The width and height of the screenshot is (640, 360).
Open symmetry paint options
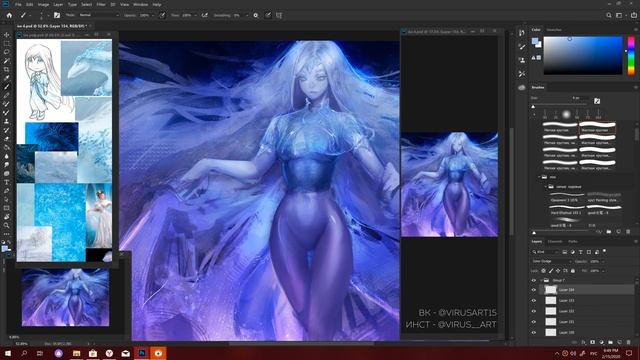coord(279,15)
